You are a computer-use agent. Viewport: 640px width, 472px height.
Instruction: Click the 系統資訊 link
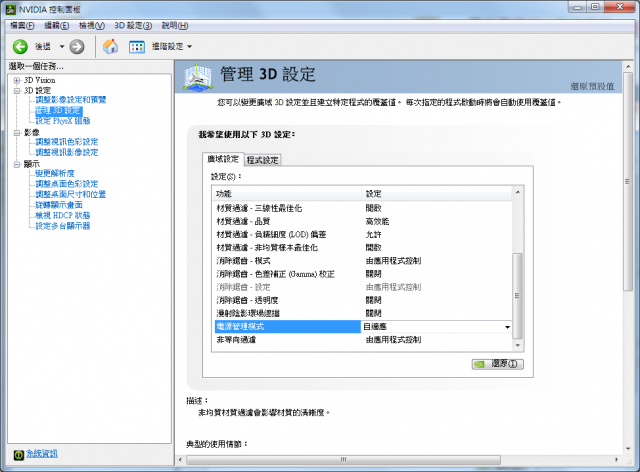pos(42,453)
